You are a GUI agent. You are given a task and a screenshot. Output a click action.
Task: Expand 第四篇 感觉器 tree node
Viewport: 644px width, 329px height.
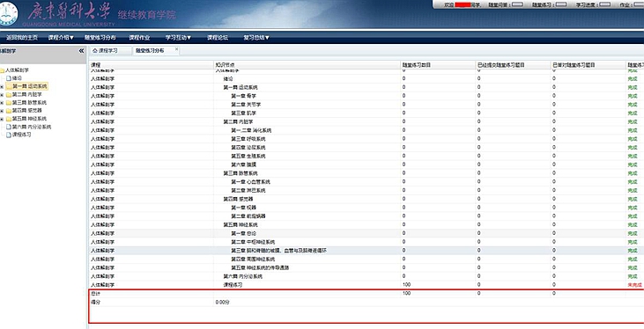coord(2,111)
